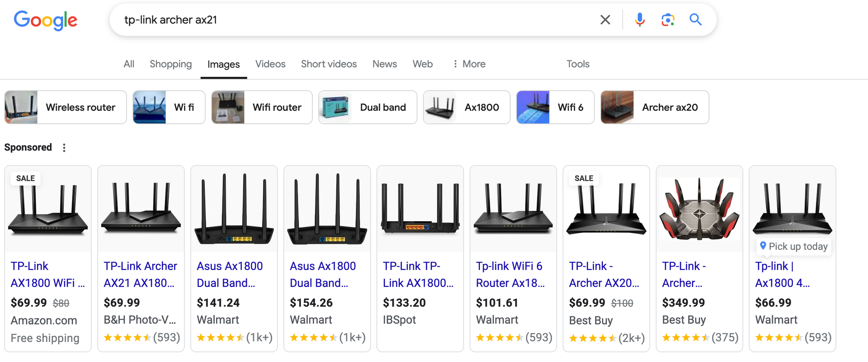Open Google Lens image search
This screenshot has width=868, height=362.
667,20
